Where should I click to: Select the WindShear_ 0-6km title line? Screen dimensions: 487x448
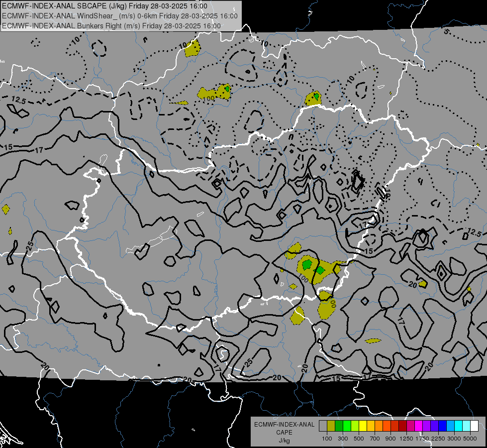[x=119, y=16]
